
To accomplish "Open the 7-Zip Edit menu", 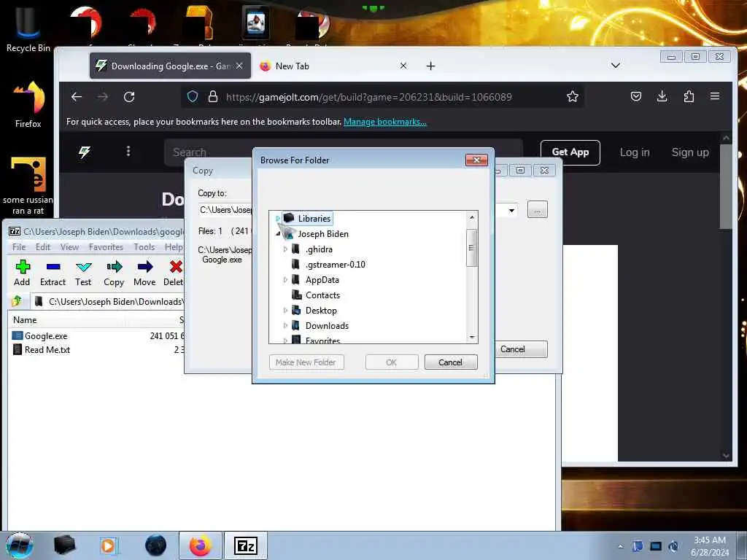I will pos(43,247).
